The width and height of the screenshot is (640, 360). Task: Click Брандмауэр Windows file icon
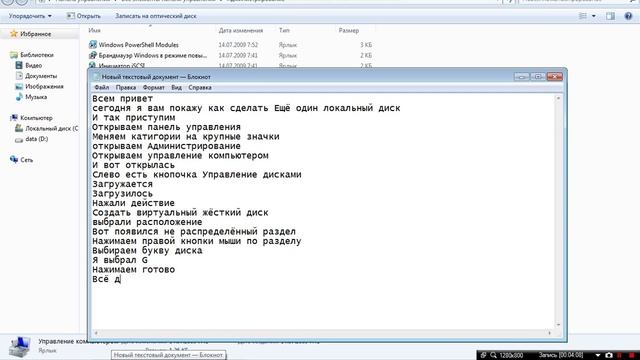(93, 55)
